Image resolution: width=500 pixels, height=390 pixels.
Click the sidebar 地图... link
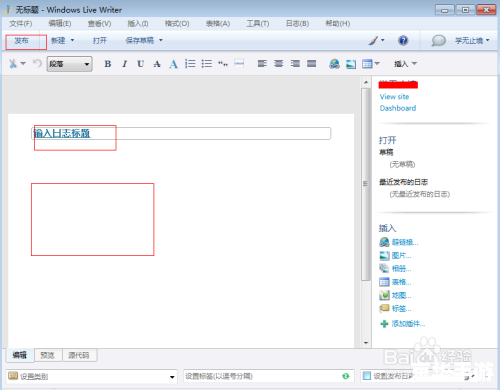[x=401, y=295]
